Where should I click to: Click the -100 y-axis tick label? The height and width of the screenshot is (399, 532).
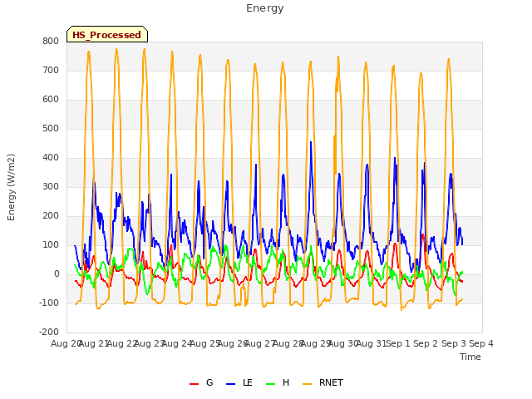[49, 303]
